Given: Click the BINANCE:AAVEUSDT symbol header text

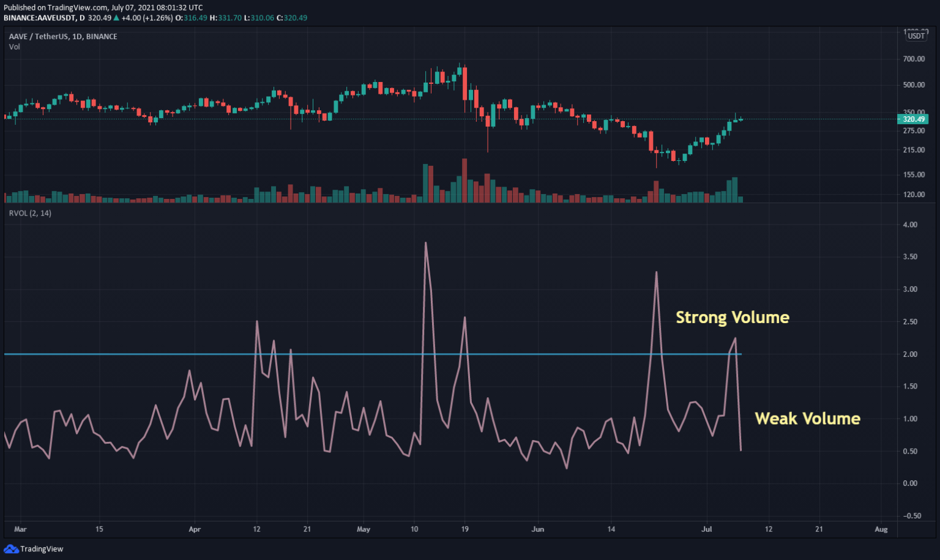Looking at the screenshot, I should click(44, 18).
